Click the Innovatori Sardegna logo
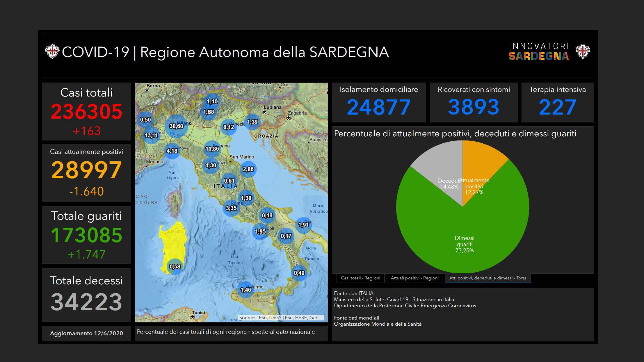644x362 pixels. click(x=539, y=52)
